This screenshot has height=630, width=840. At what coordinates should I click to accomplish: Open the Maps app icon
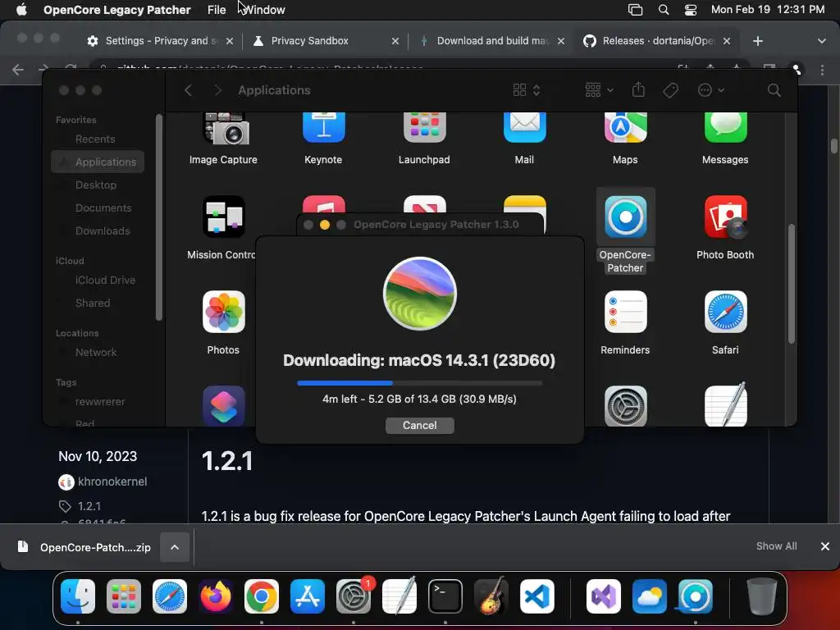pyautogui.click(x=625, y=127)
